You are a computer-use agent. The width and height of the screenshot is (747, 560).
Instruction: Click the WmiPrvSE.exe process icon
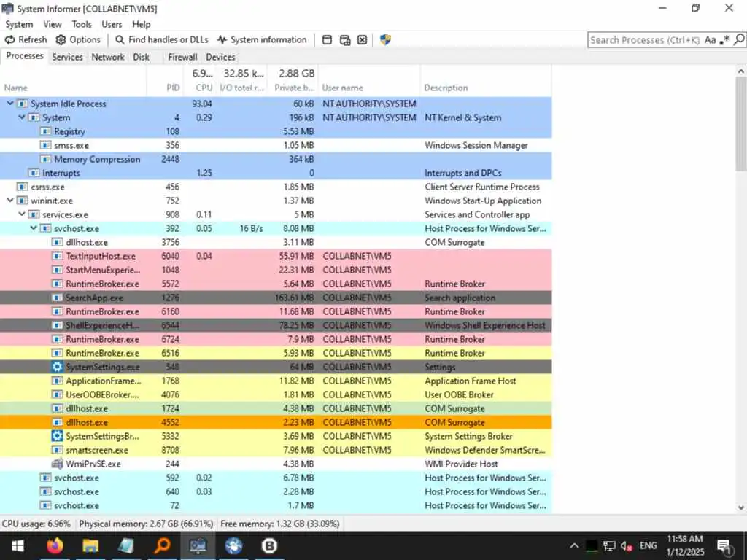(x=57, y=464)
